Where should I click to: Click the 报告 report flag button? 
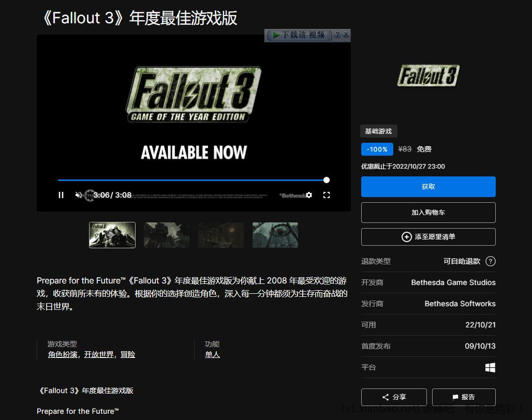[x=464, y=397]
